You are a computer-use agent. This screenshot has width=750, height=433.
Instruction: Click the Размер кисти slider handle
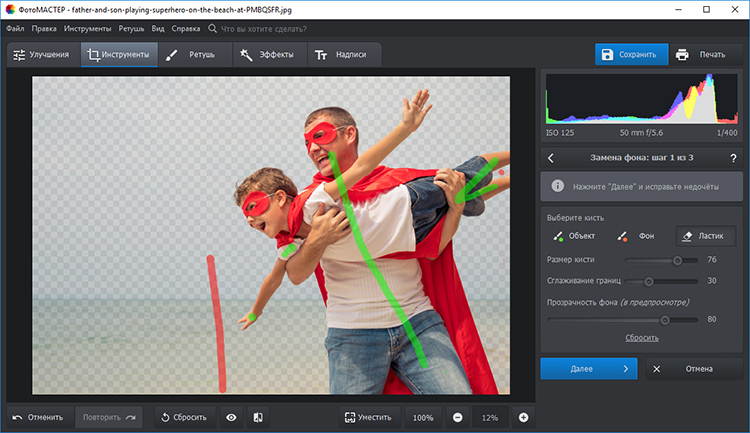(678, 260)
